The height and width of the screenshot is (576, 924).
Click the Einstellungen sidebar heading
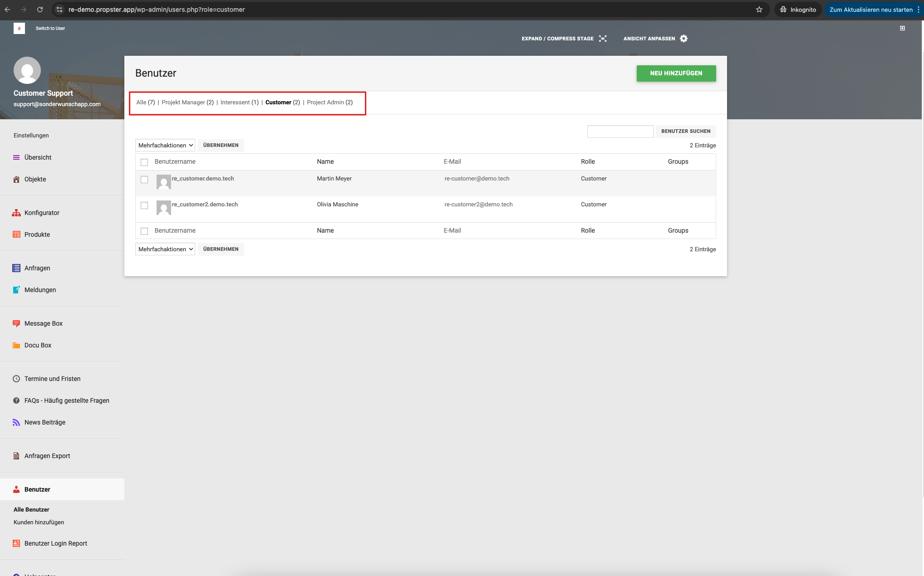pyautogui.click(x=31, y=136)
